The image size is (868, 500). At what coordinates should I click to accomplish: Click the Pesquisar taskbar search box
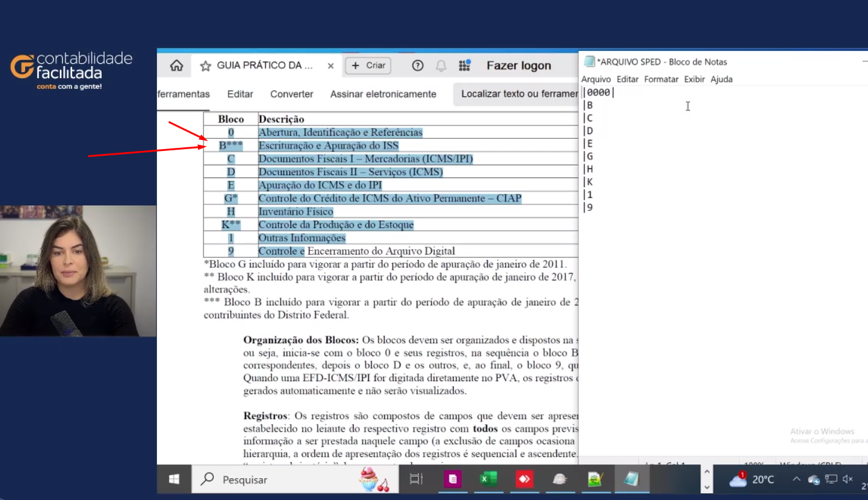pos(294,479)
